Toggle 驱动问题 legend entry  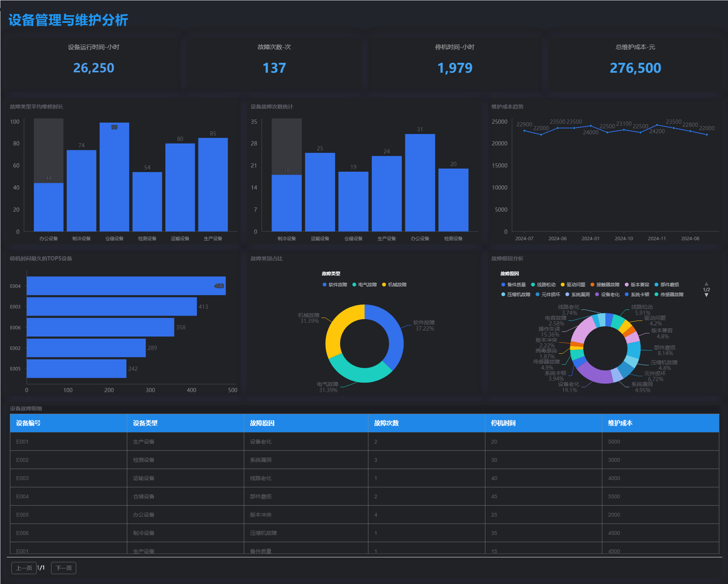[x=573, y=285]
